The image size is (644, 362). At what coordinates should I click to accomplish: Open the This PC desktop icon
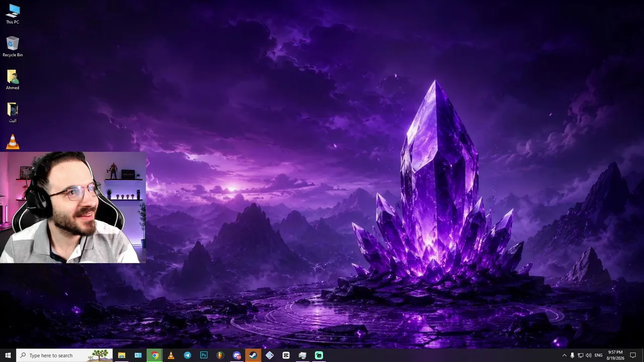(13, 14)
